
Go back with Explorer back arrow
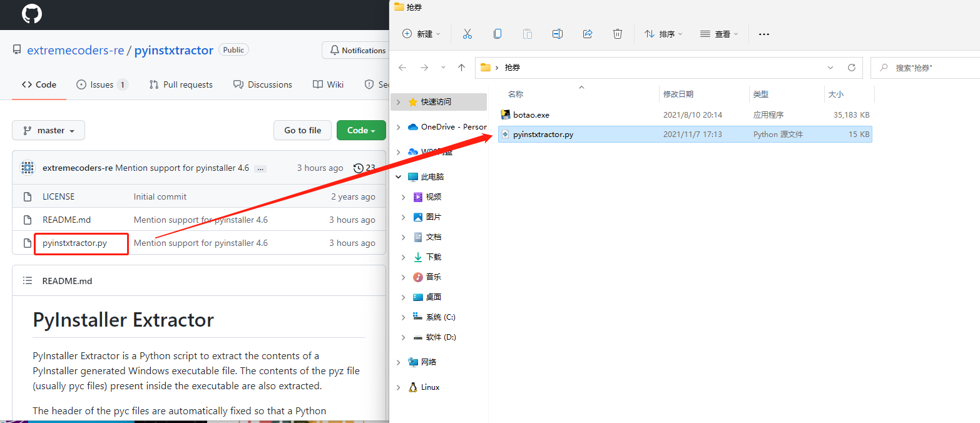pos(402,68)
